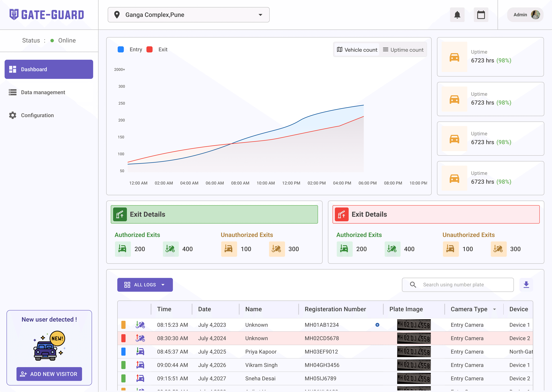Click the Admin profile avatar
This screenshot has width=552, height=392.
click(x=536, y=15)
